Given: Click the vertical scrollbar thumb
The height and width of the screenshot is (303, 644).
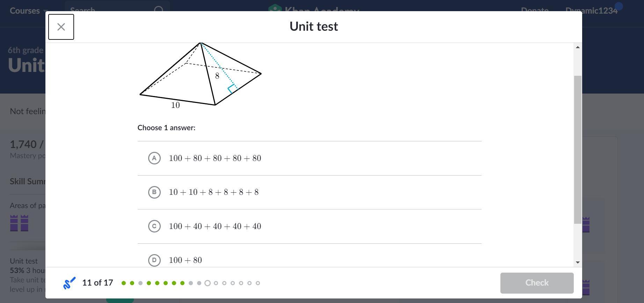Looking at the screenshot, I should pos(578,150).
